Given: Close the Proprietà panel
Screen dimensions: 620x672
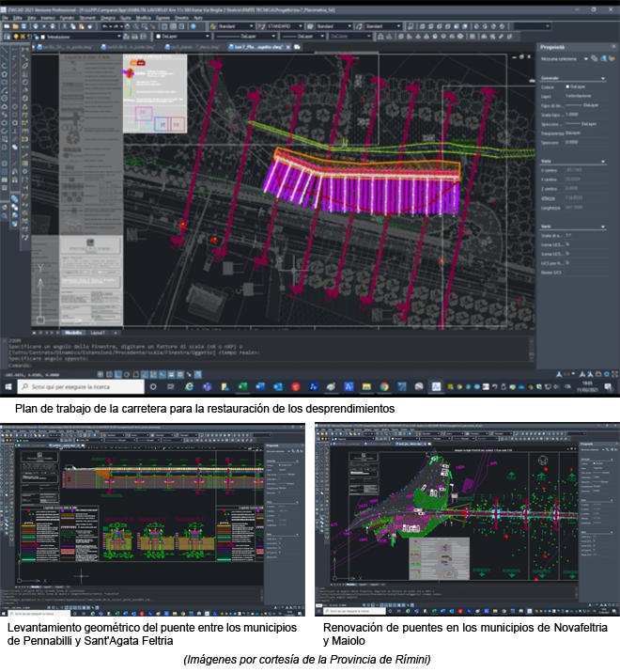Looking at the screenshot, I should click(x=613, y=46).
